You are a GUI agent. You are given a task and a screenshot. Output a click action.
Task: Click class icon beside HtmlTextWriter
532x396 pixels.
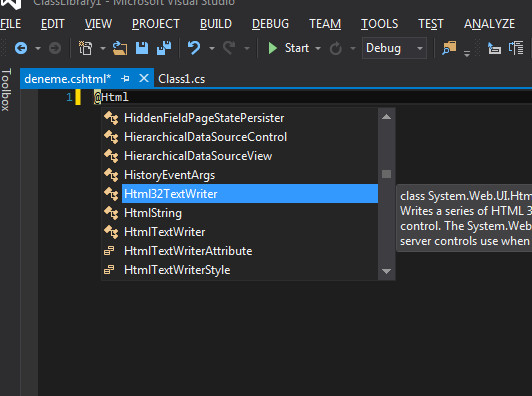click(x=111, y=232)
